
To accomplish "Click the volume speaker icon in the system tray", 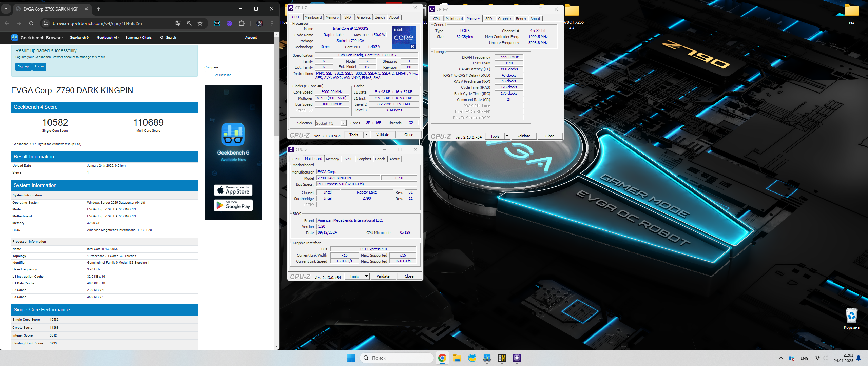I will (825, 358).
